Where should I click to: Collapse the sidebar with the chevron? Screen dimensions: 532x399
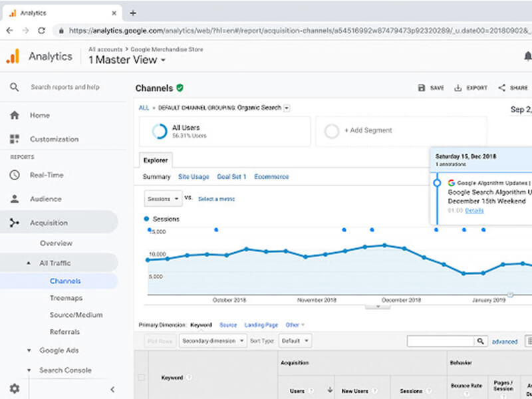(x=112, y=390)
